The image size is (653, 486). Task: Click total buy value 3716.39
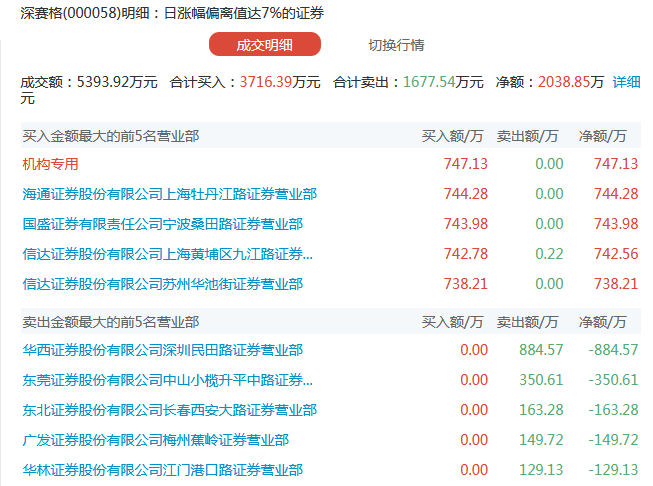tap(266, 82)
